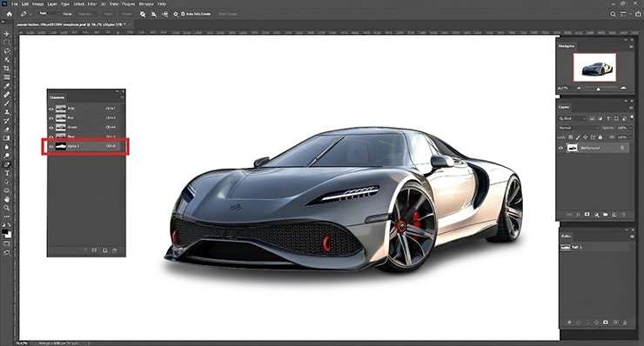Click the Mask button in options bar
The height and width of the screenshot is (346, 644).
(109, 14)
